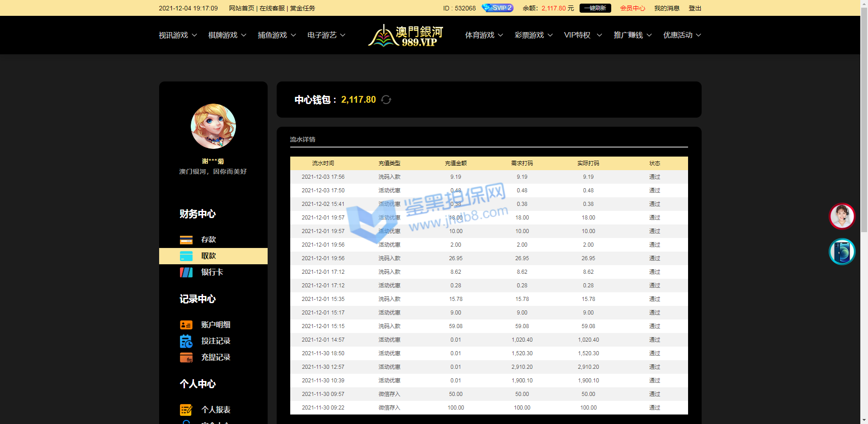The image size is (868, 424).
Task: Open the 彩票游戏 dropdown menu
Action: tap(533, 35)
